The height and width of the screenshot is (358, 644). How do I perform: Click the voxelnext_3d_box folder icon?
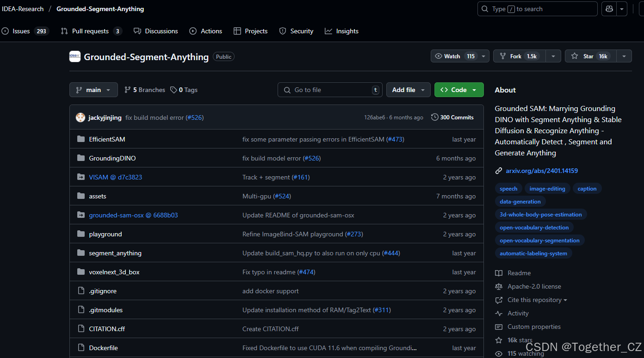(x=81, y=272)
